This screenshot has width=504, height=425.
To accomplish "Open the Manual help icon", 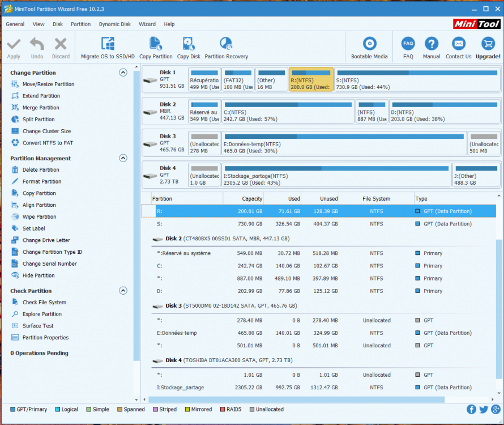I will tap(432, 44).
